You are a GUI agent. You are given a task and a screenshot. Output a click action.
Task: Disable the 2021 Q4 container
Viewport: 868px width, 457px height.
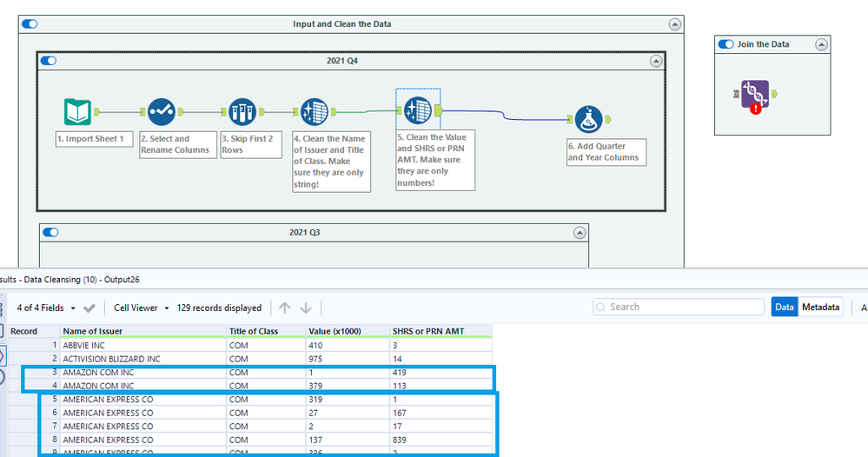point(48,60)
